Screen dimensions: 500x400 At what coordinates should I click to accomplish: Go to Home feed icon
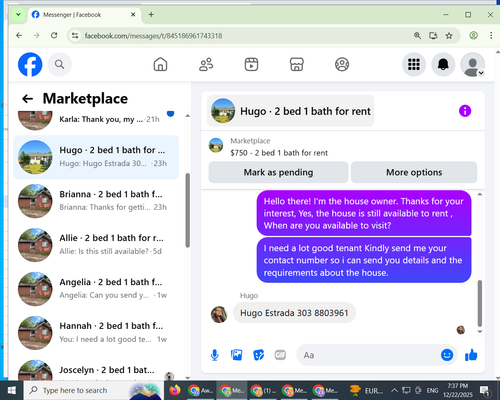[160, 64]
